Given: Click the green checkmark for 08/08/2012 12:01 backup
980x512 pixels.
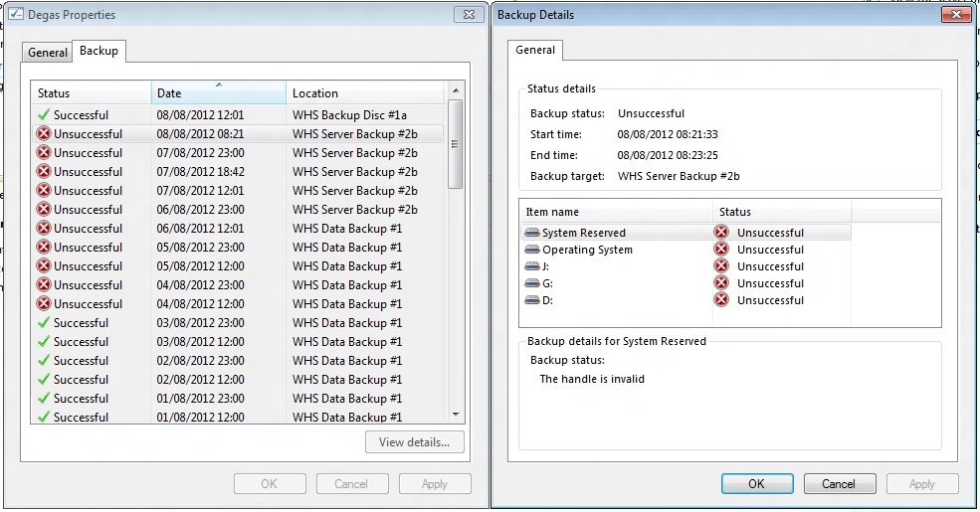Looking at the screenshot, I should pos(43,115).
